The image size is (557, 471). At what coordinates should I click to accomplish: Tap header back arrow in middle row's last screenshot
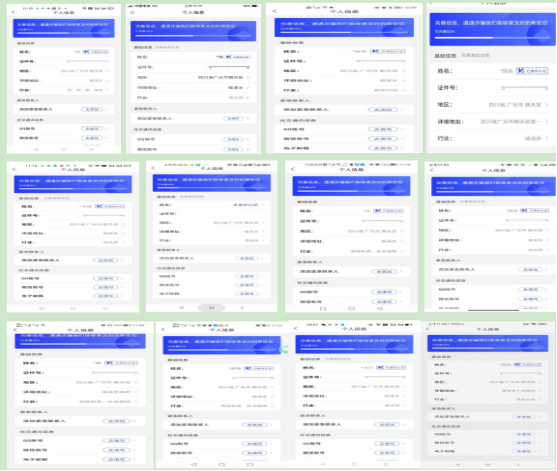click(x=432, y=170)
